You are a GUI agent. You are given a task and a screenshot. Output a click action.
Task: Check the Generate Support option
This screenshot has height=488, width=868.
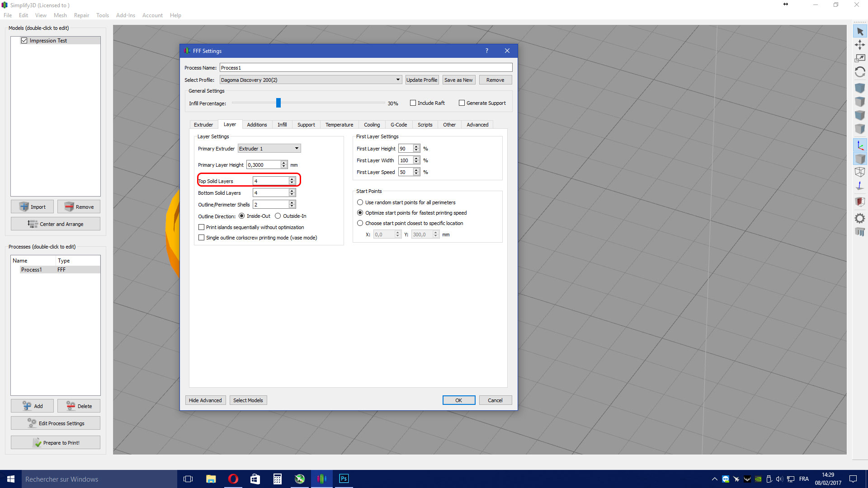(462, 103)
